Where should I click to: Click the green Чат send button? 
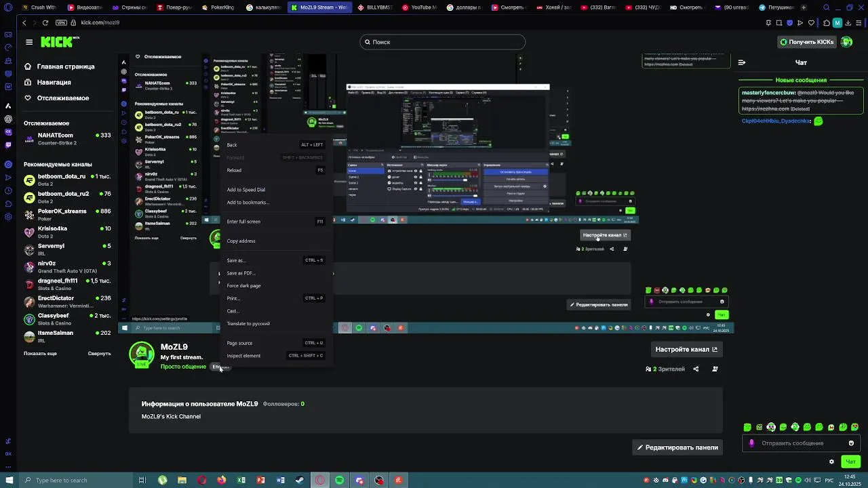point(850,462)
